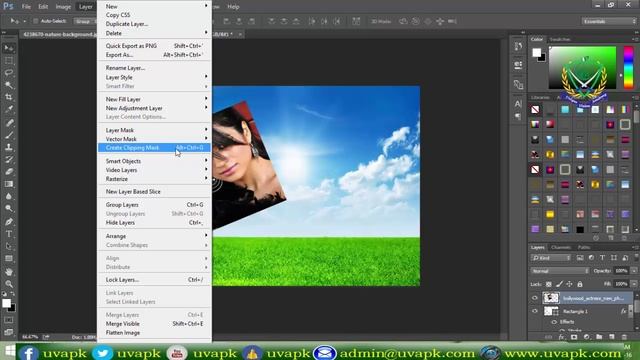This screenshot has width=640, height=360.
Task: Select the Horizontal Type tool
Action: (x=9, y=234)
